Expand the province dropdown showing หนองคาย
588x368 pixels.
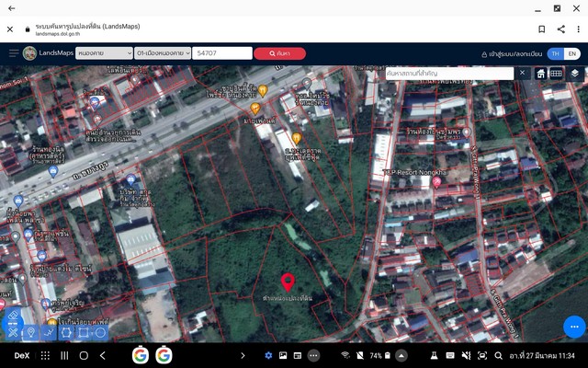(103, 53)
